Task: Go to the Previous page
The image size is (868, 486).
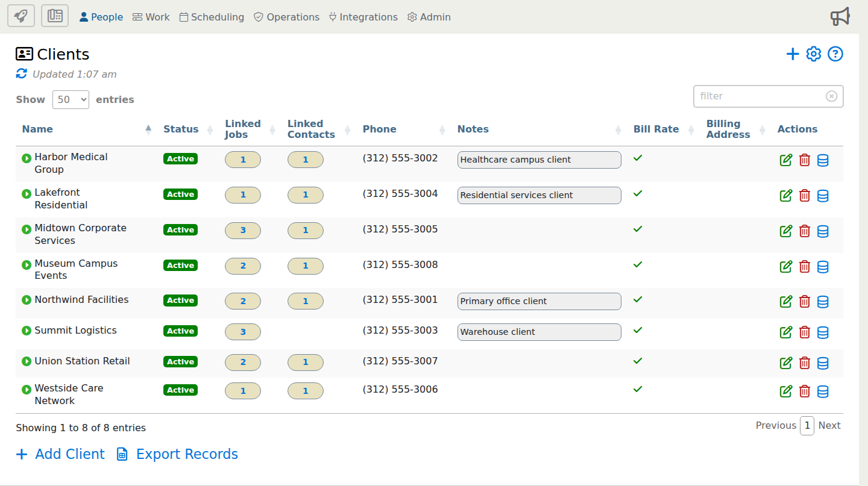Action: (x=776, y=425)
